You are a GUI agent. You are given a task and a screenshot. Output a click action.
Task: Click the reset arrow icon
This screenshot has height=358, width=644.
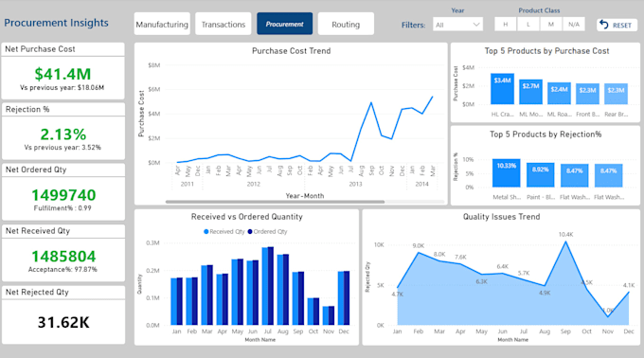click(x=604, y=25)
